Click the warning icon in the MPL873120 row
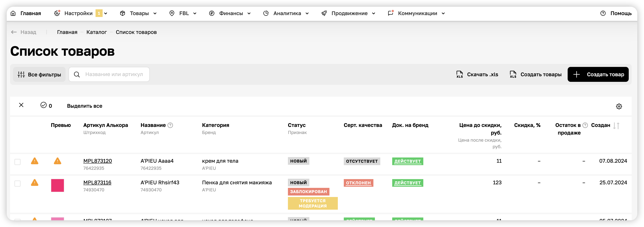Viewport: 644px width, 227px height. pyautogui.click(x=34, y=161)
